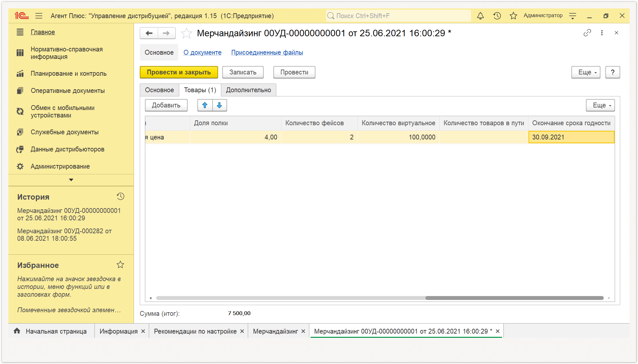Click the Окончание срока годности cell 30.09.2021
The height and width of the screenshot is (364, 638).
pos(571,137)
